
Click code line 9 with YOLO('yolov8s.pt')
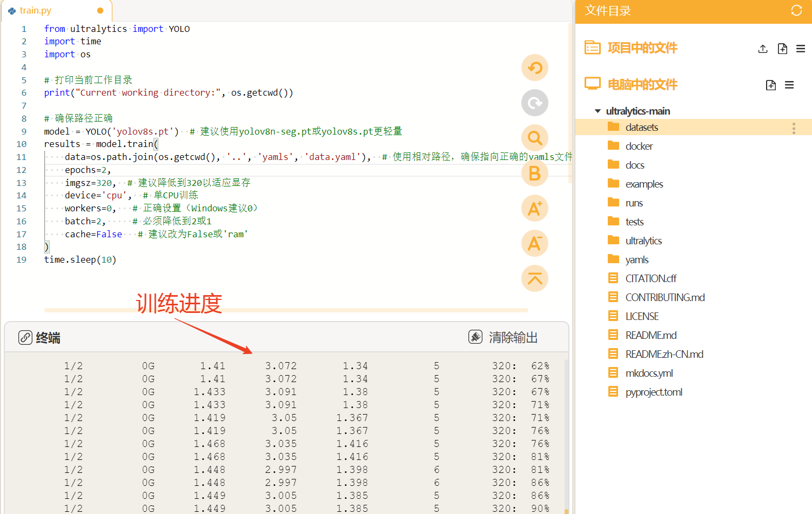[223, 131]
